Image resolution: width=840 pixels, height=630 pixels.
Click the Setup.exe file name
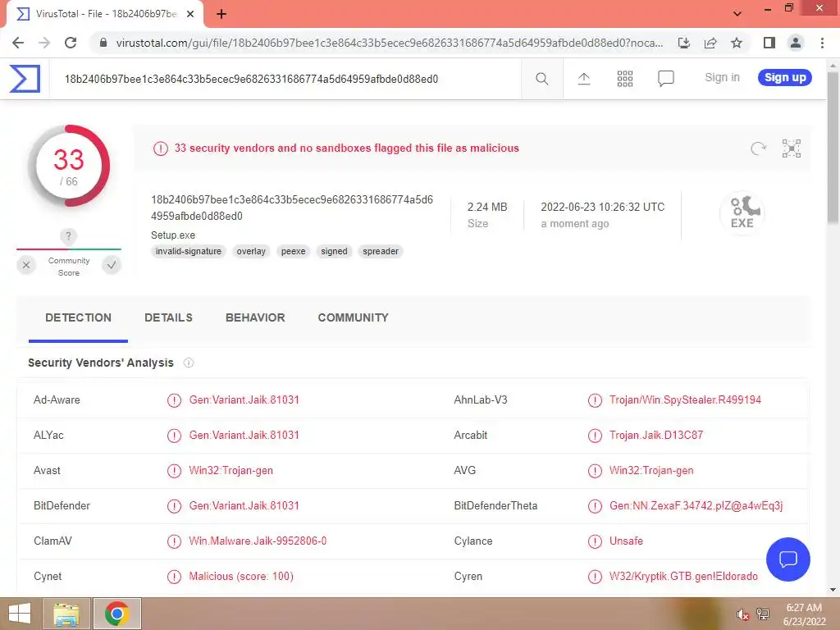point(173,235)
